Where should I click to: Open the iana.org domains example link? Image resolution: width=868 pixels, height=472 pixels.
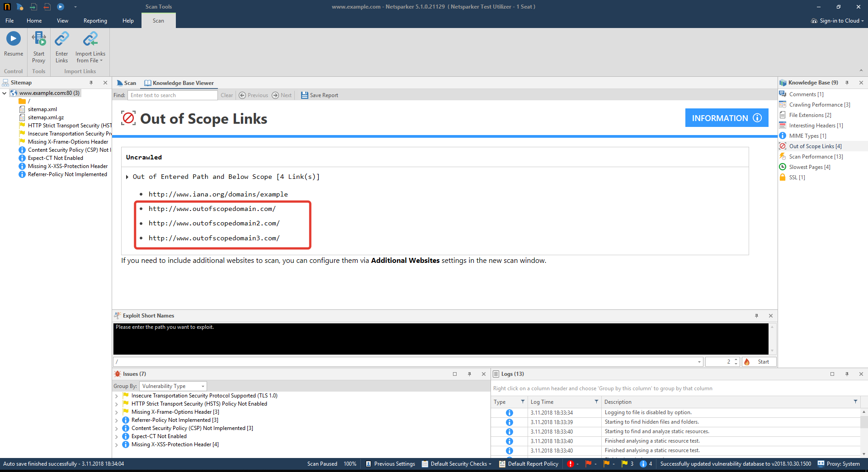[x=218, y=194]
